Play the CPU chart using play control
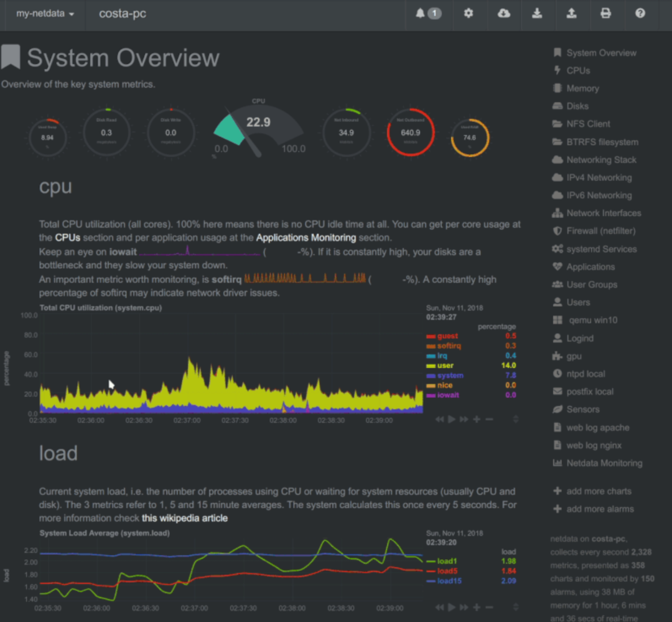The image size is (672, 622). [451, 419]
